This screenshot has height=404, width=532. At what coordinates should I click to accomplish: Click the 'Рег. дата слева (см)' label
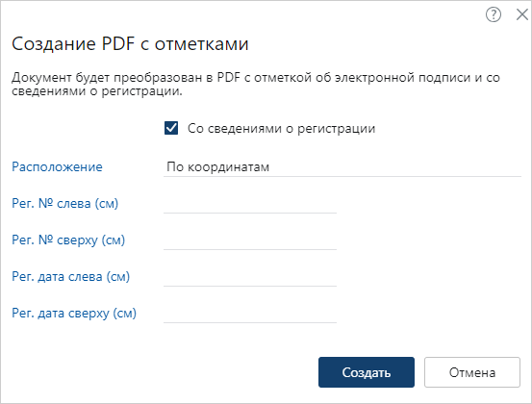point(71,277)
